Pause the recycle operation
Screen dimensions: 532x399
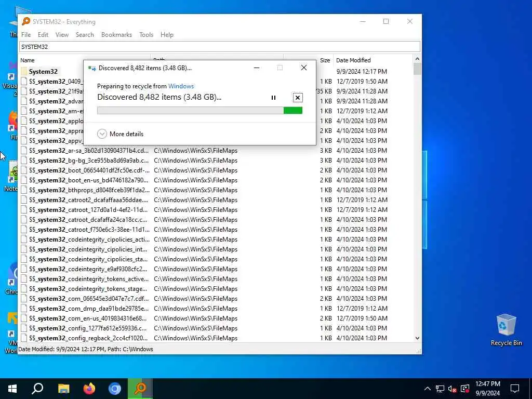point(273,98)
